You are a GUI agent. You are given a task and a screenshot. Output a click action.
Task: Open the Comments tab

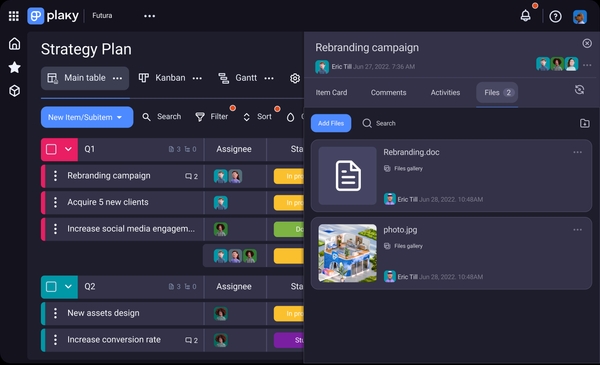388,93
